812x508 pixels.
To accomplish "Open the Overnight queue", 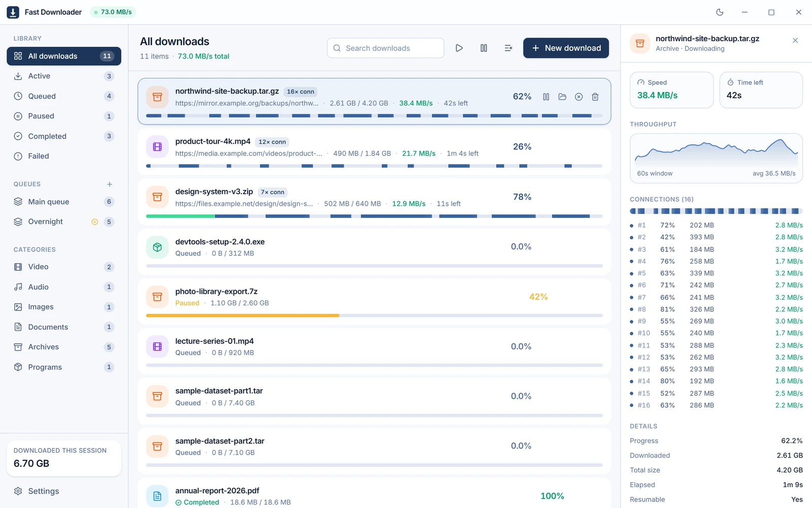I will click(64, 222).
